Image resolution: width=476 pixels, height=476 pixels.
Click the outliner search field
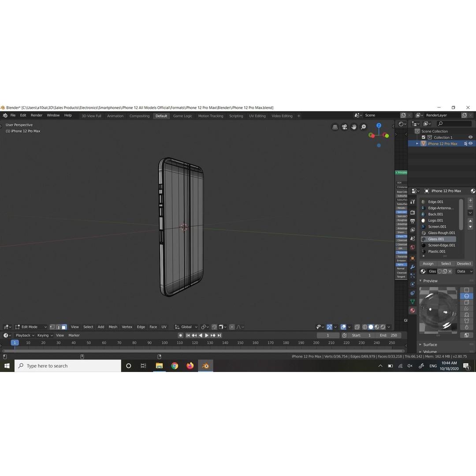tap(454, 123)
